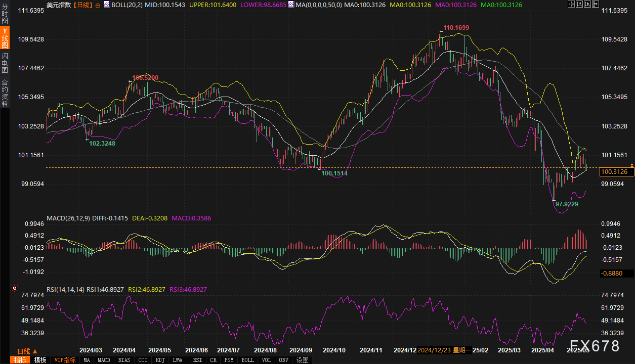Switch to the 模板 tab at bottom
The image size is (635, 364).
(40, 360)
